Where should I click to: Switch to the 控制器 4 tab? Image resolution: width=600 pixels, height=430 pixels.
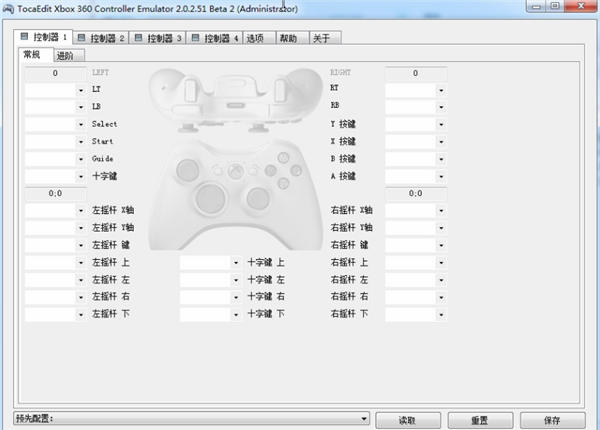(214, 38)
